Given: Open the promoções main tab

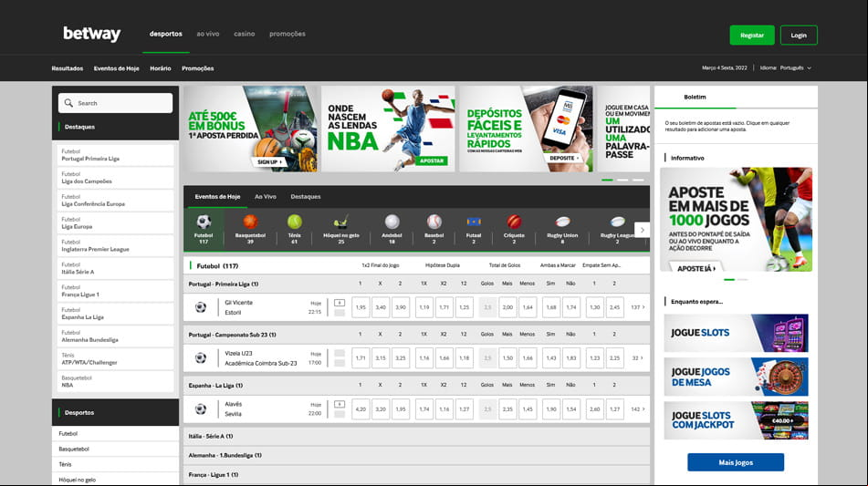Looking at the screenshot, I should (x=288, y=34).
